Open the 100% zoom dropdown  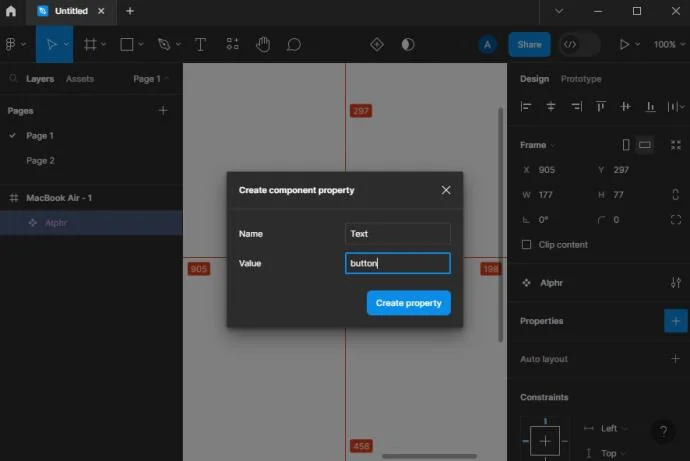click(x=669, y=44)
